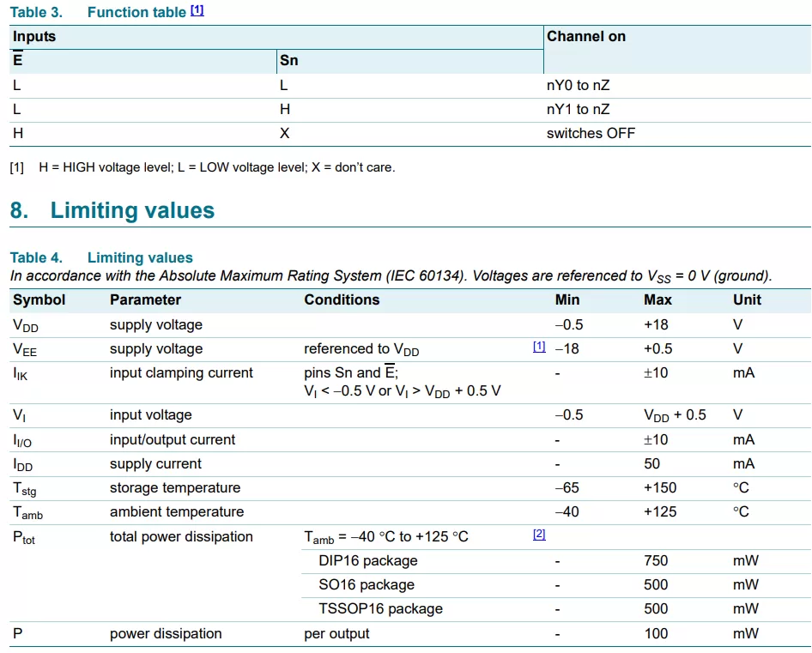Image resolution: width=812 pixels, height=653 pixels.
Task: Select the 'per output' condition text
Action: point(336,634)
